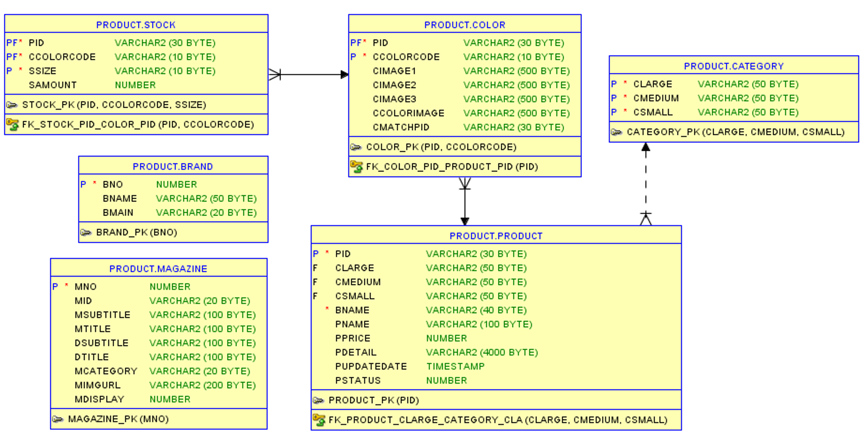Select the SAMOUNT column in PRODUCT.STOCK
Screen dimensions: 868x439
(x=53, y=85)
